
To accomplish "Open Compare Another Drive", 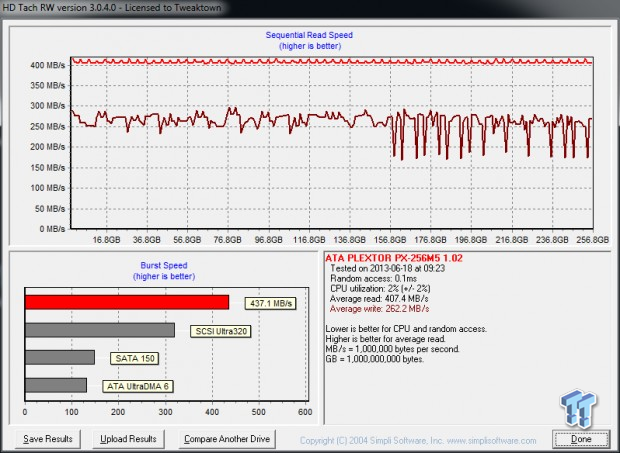I will pyautogui.click(x=227, y=439).
